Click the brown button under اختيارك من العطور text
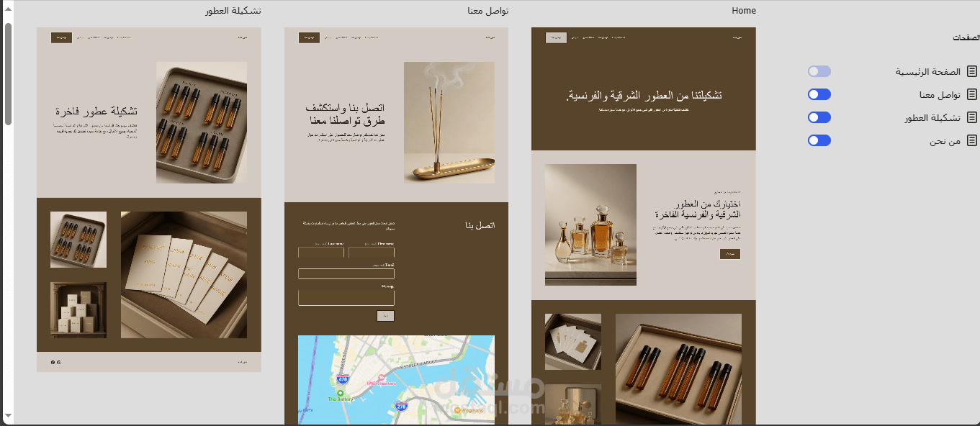 [x=729, y=254]
